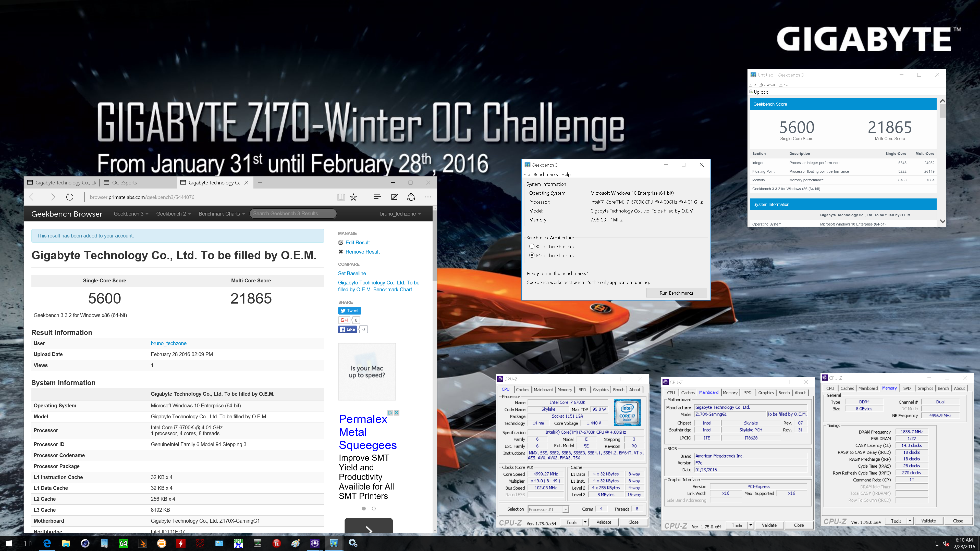The width and height of the screenshot is (980, 551).
Task: Click Facebook Like button
Action: click(x=347, y=329)
